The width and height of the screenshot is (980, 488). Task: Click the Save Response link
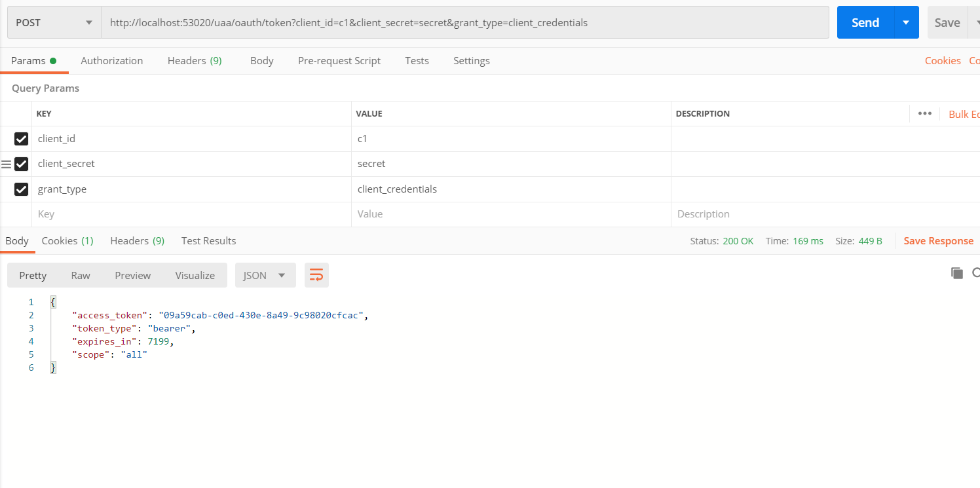pos(938,241)
